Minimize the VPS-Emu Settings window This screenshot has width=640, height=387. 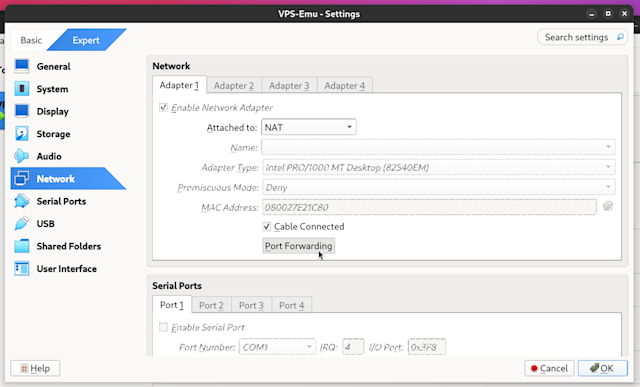pyautogui.click(x=591, y=13)
